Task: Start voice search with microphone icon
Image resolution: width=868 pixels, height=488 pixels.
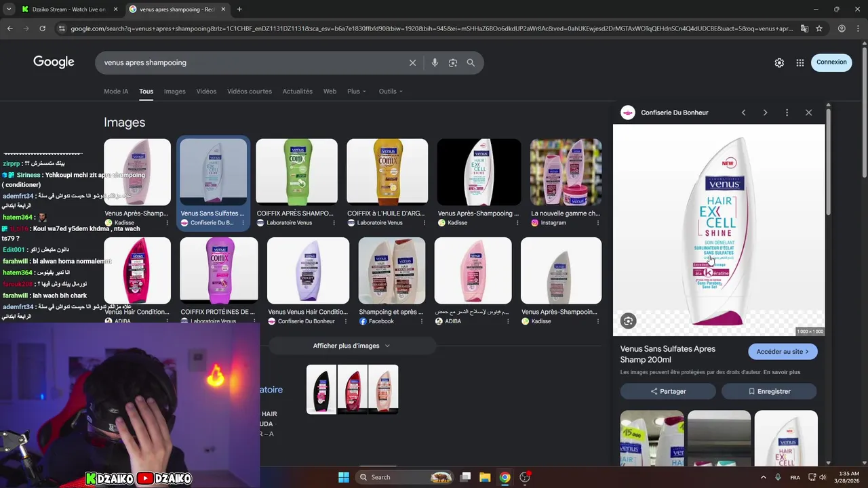Action: coord(435,62)
